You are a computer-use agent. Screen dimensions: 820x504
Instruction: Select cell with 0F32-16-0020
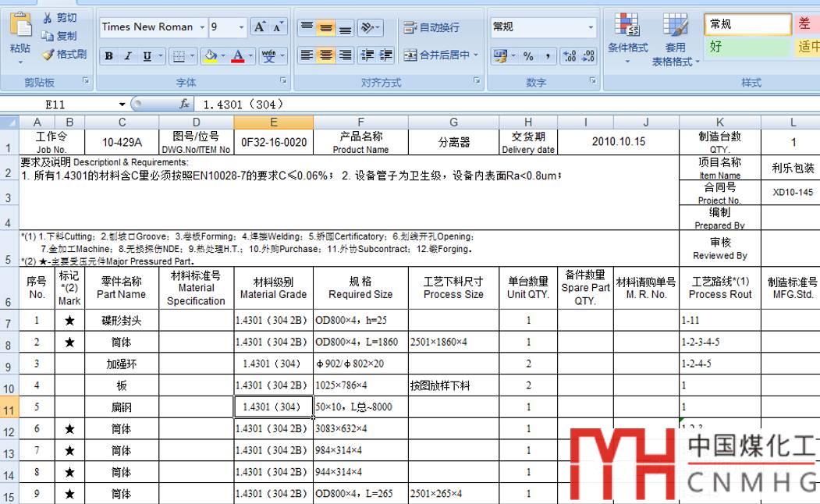click(274, 142)
